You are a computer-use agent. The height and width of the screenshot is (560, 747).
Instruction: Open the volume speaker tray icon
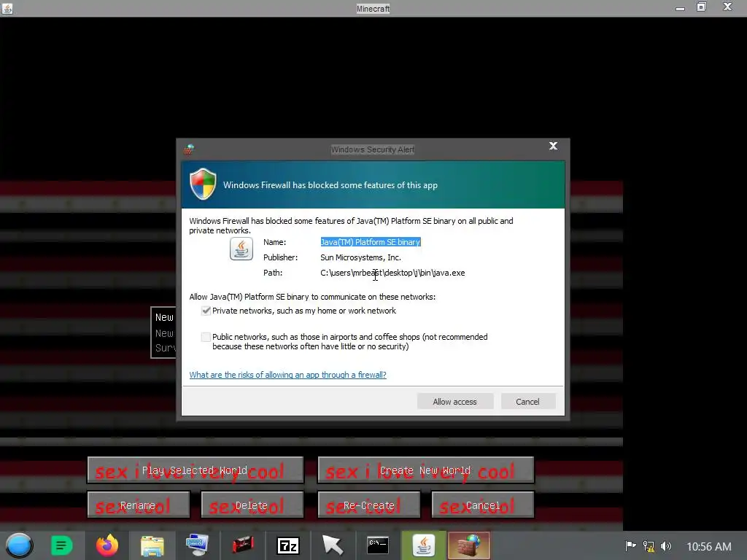(666, 546)
